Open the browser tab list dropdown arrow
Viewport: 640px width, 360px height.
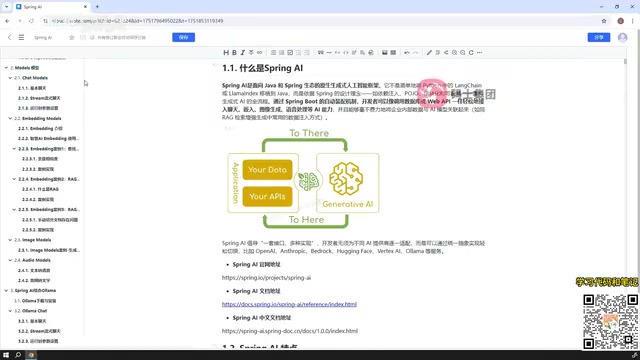7,7
